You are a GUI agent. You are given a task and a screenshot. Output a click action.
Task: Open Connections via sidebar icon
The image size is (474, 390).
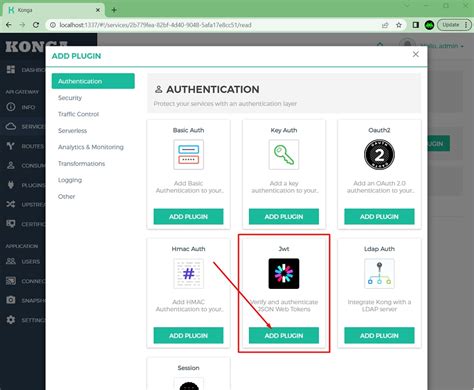point(11,281)
